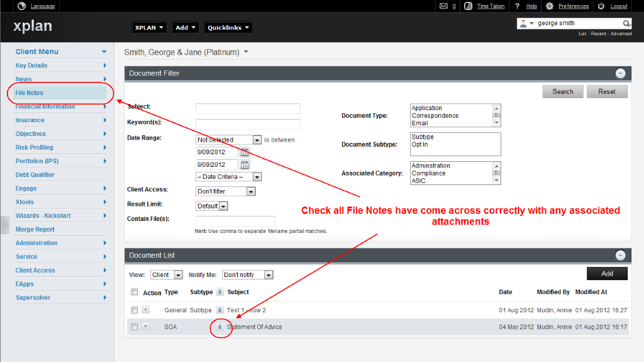This screenshot has height=362, width=644.
Task: Select the Test 1 row checkbox
Action: (135, 310)
